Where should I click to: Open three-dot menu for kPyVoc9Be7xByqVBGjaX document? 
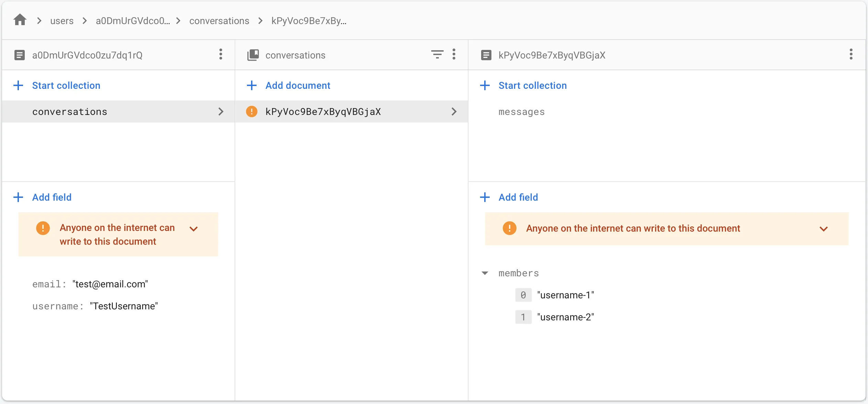pos(851,54)
